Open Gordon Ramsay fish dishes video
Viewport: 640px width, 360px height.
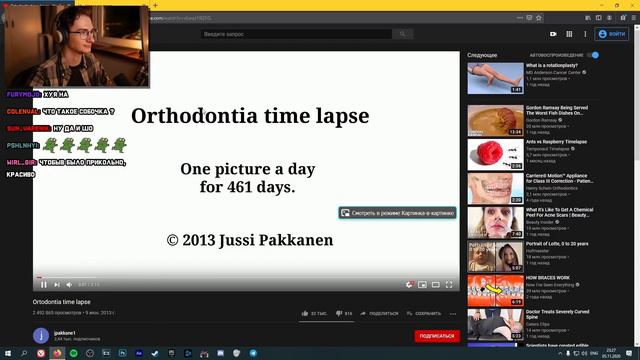[x=496, y=120]
